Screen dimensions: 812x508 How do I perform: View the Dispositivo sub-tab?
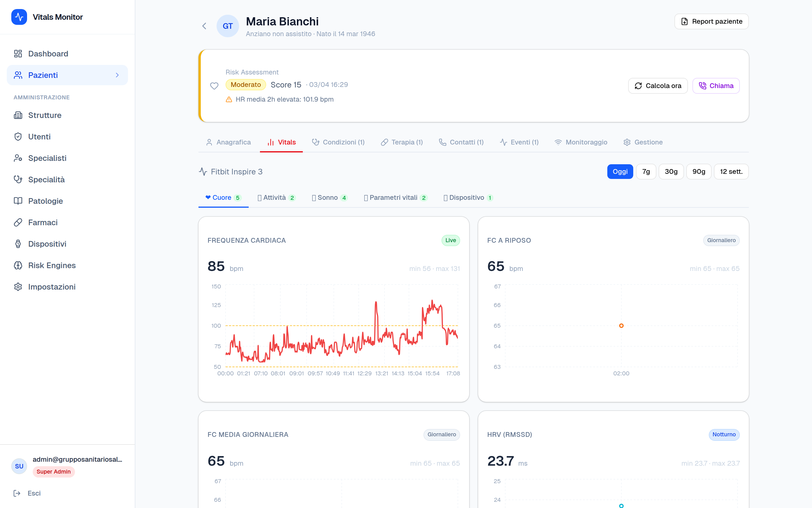pos(468,198)
